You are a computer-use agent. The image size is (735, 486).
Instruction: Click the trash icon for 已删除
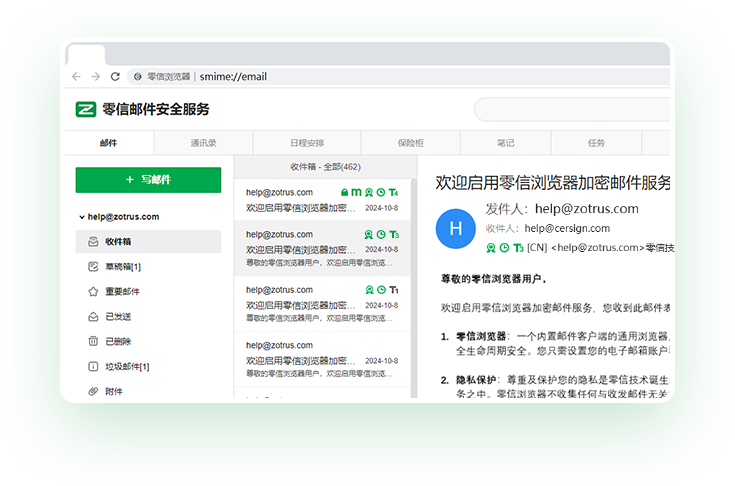coord(93,342)
